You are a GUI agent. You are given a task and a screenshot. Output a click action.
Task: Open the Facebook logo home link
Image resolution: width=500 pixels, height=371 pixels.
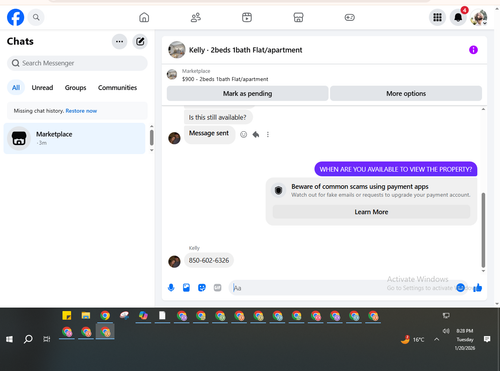tap(15, 17)
